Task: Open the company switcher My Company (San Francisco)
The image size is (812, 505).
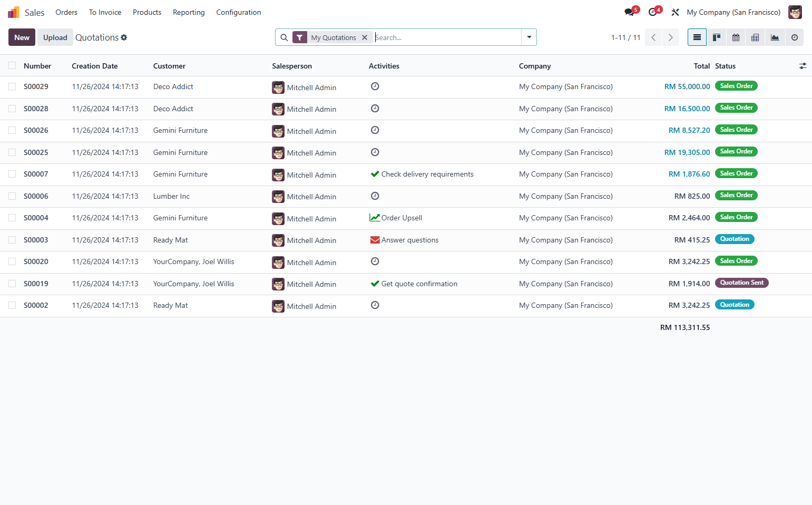Action: coord(733,12)
